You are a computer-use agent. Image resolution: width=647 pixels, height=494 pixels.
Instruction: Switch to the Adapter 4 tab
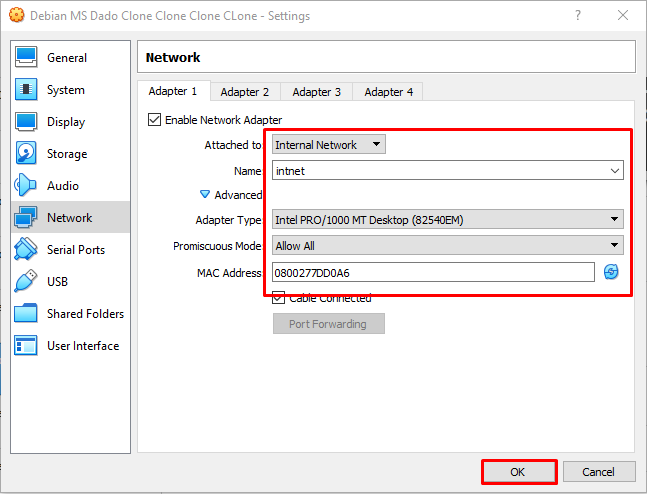388,92
